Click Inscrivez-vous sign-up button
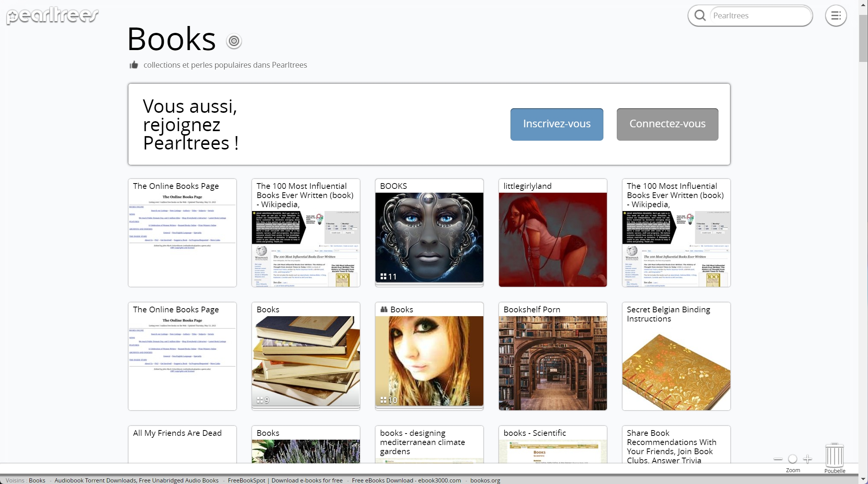 point(556,124)
